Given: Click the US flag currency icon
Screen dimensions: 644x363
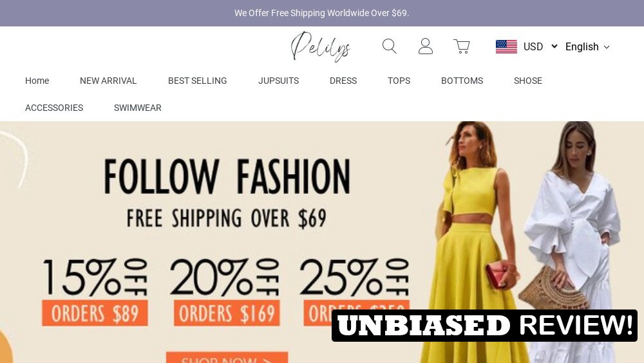Looking at the screenshot, I should pyautogui.click(x=506, y=46).
